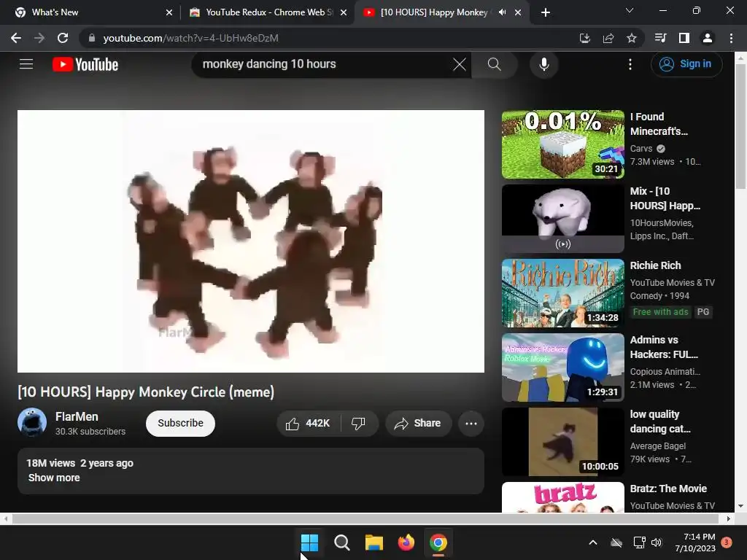Open notification badge in taskbar
747x560 pixels.
pos(727,542)
